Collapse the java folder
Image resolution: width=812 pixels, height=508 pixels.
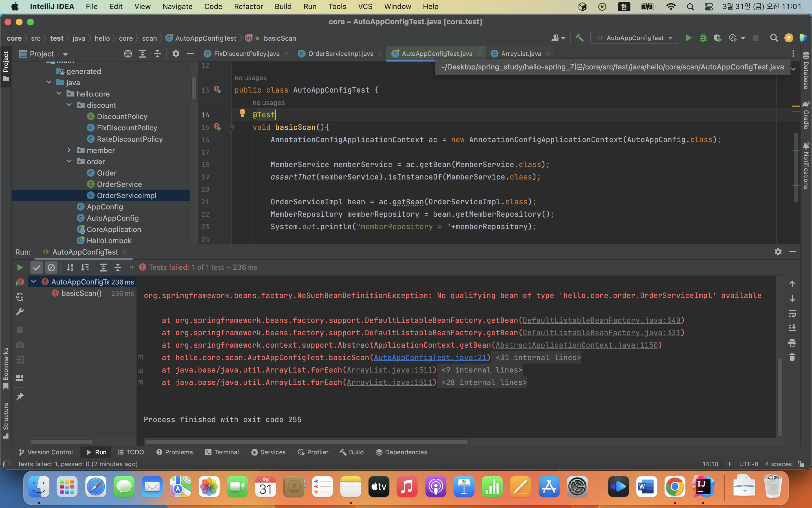coord(49,82)
